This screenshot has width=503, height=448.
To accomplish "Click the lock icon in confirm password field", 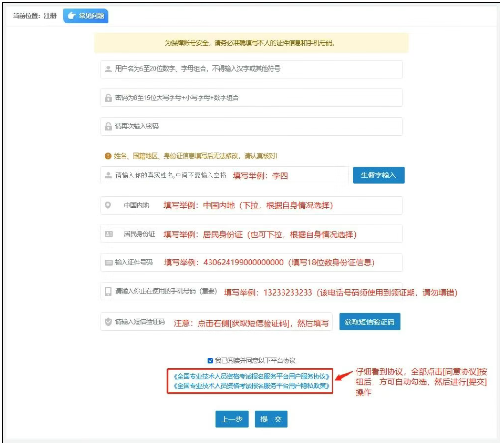I will tap(108, 126).
